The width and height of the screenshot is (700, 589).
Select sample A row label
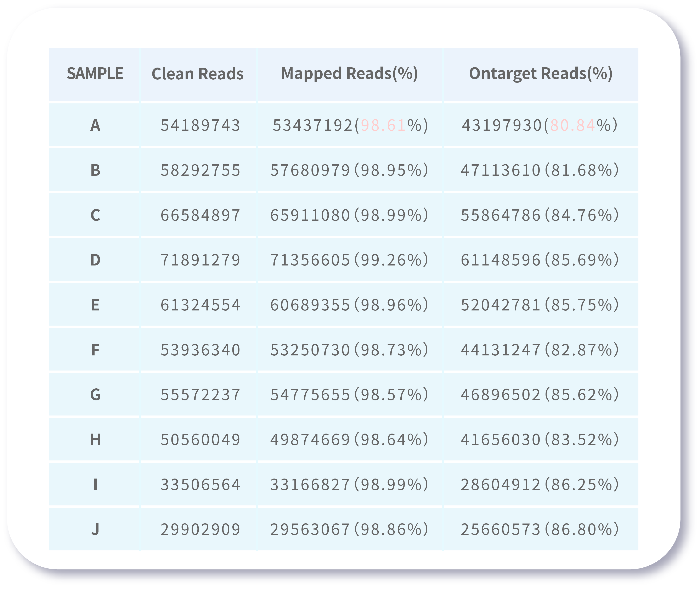(95, 125)
